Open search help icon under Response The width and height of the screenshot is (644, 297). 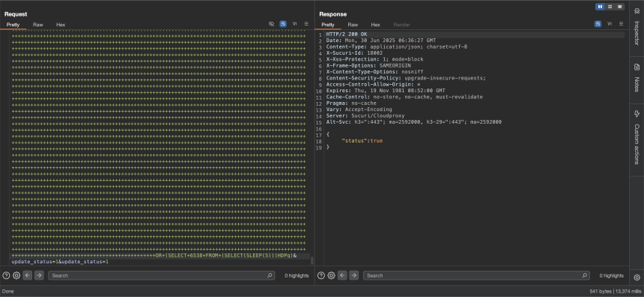click(321, 275)
